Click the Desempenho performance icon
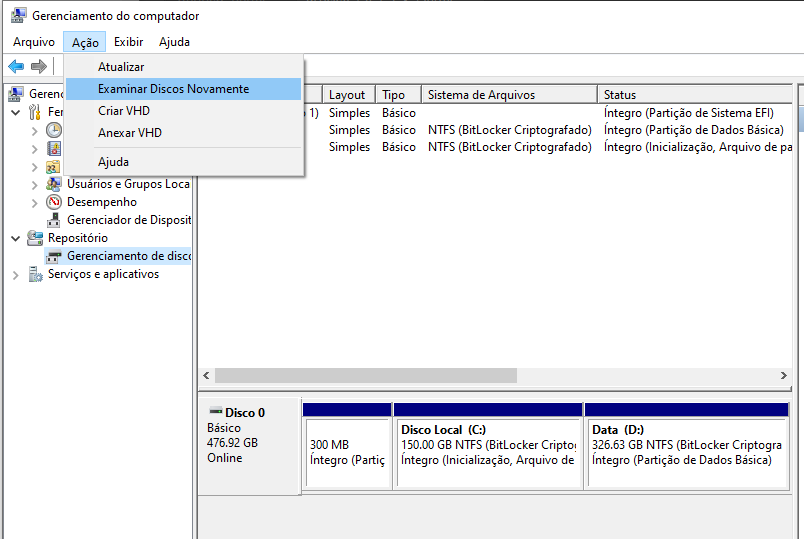Viewport: 804px width, 539px height. pyautogui.click(x=54, y=202)
